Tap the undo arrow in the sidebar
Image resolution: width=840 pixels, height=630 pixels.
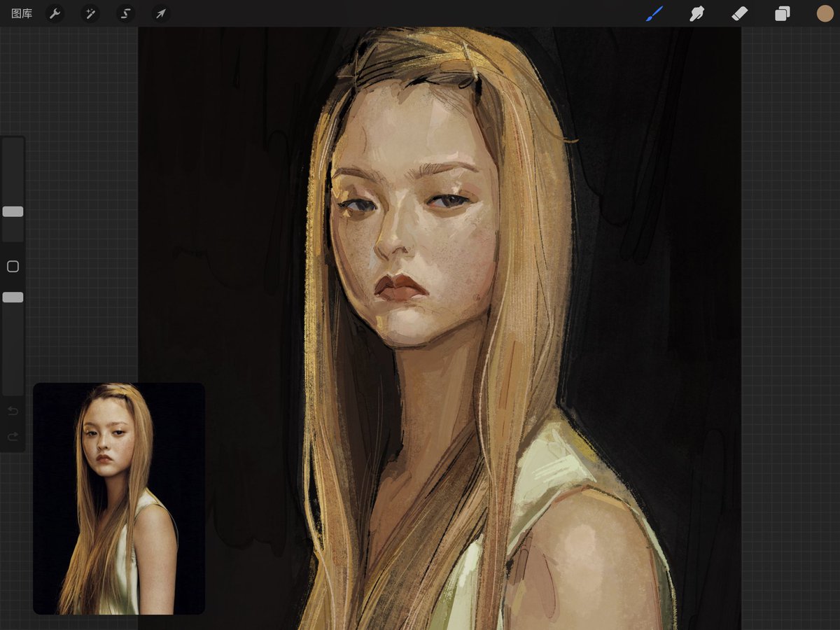pyautogui.click(x=13, y=411)
